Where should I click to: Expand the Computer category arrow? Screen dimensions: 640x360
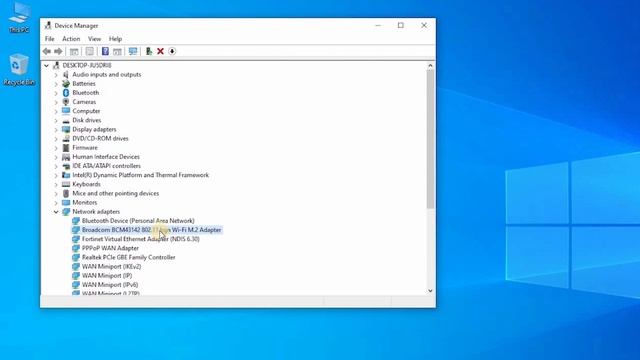[56, 111]
